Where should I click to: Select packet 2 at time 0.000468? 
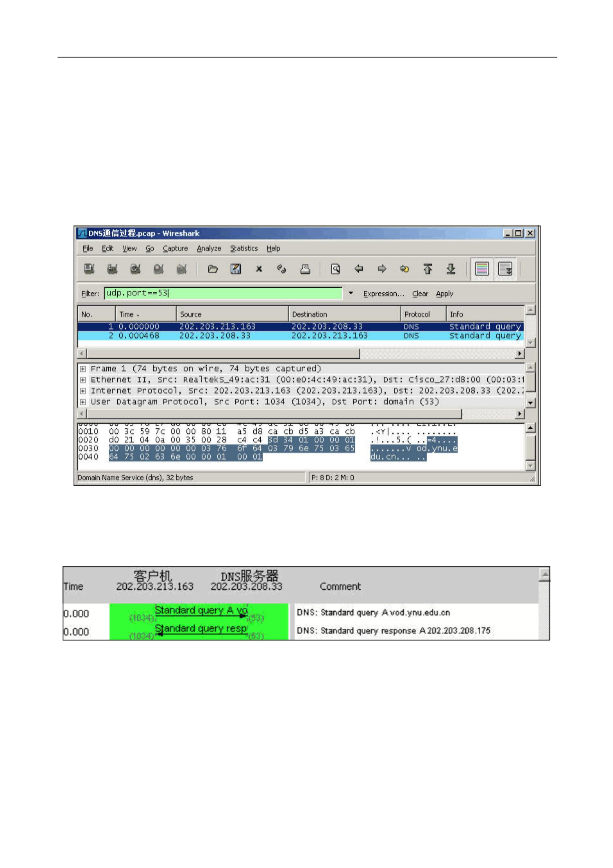click(301, 335)
